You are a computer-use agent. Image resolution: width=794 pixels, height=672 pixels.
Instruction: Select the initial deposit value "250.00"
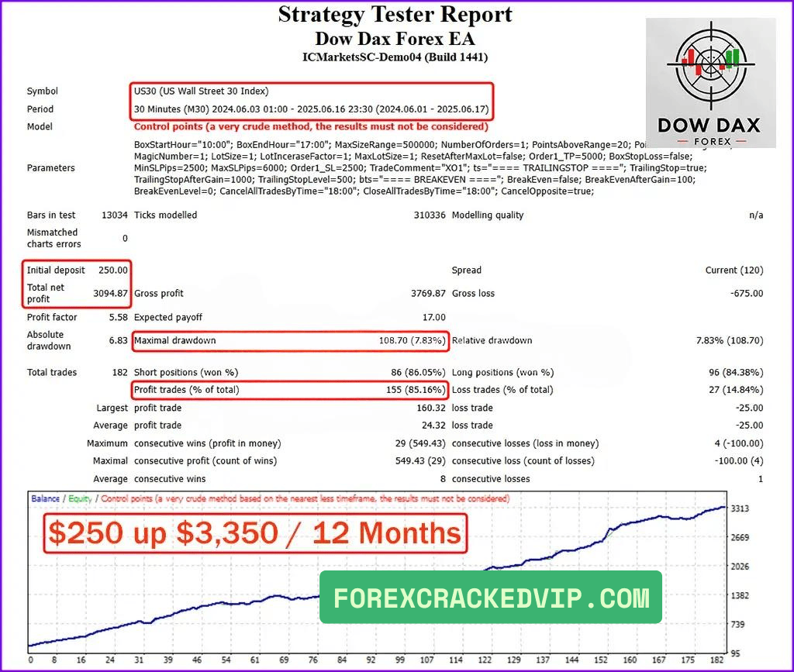tap(113, 271)
